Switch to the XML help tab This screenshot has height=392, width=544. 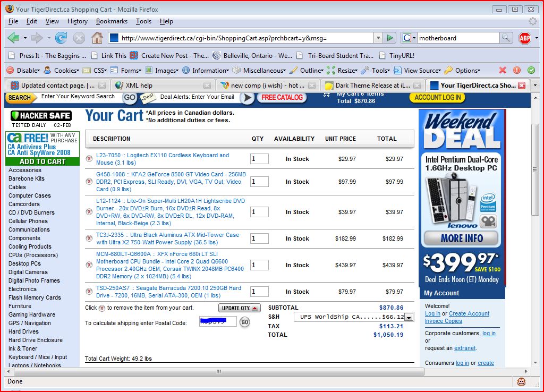point(139,85)
